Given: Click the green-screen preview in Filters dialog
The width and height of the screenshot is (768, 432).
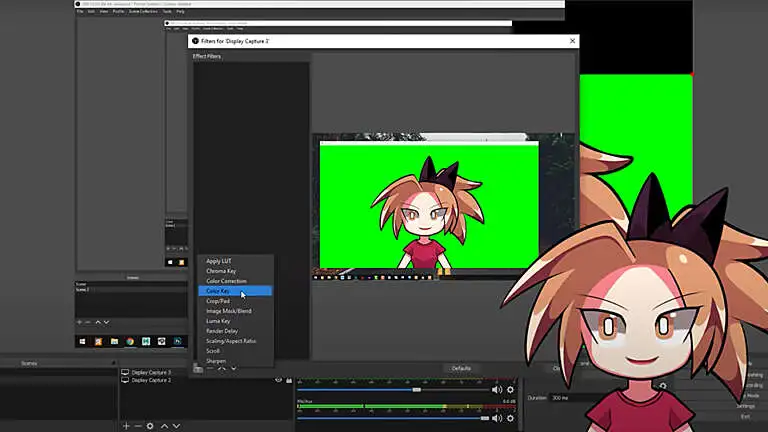Looking at the screenshot, I should (429, 206).
